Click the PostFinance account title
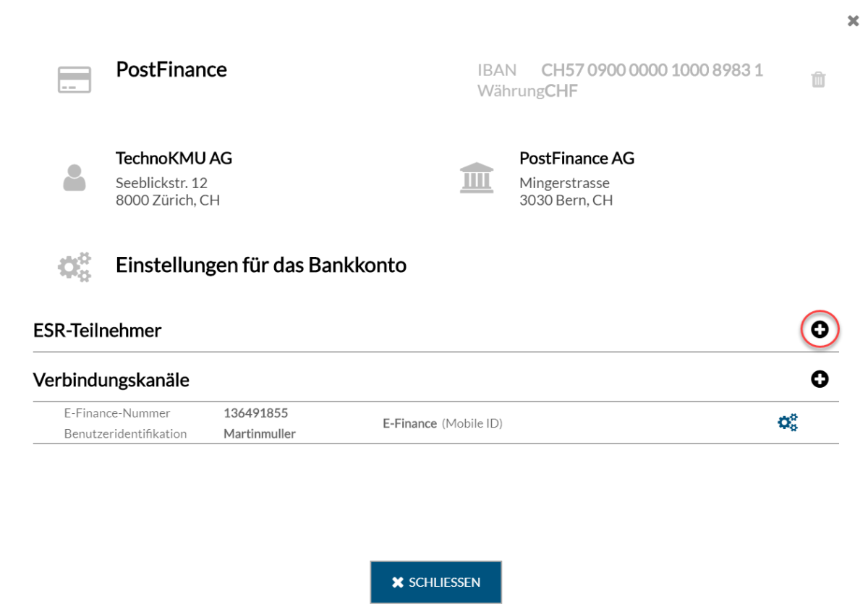868x615 pixels. point(171,69)
